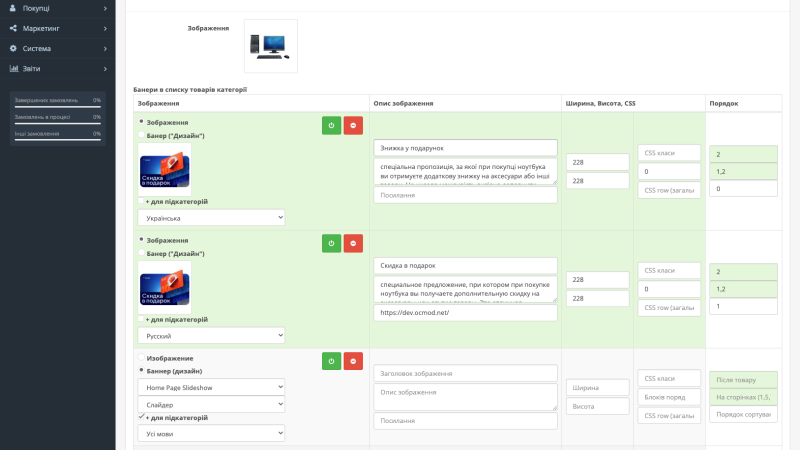The image size is (800, 450).
Task: Click the category computer image thumbnail
Action: coord(270,46)
